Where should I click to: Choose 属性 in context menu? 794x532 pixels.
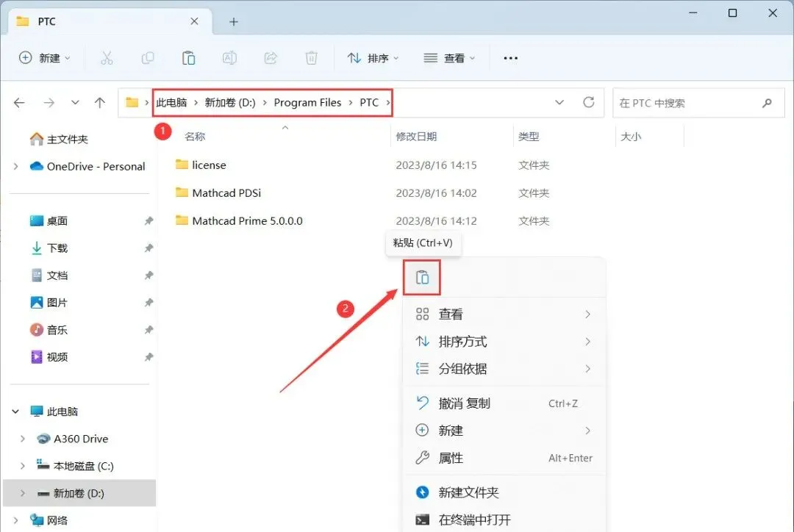504,458
